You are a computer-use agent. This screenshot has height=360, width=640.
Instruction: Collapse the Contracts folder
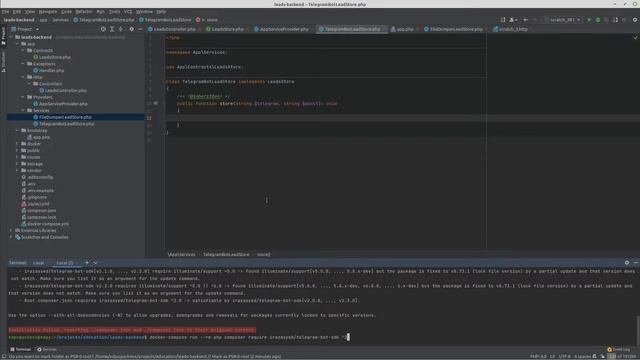coord(23,50)
